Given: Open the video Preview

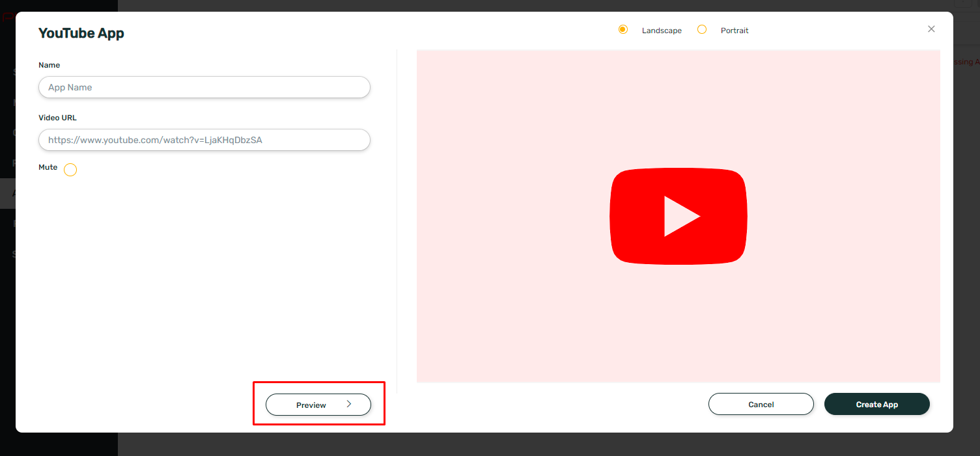Looking at the screenshot, I should coord(318,405).
